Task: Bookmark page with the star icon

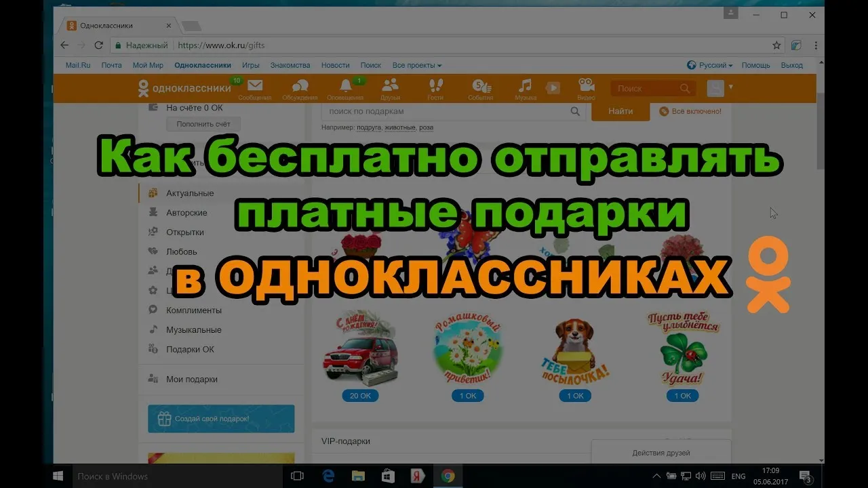Action: (x=776, y=45)
